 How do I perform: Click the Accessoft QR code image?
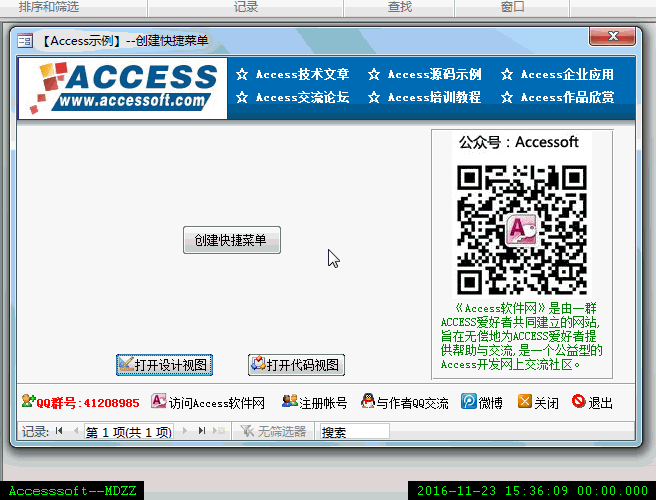[x=522, y=230]
